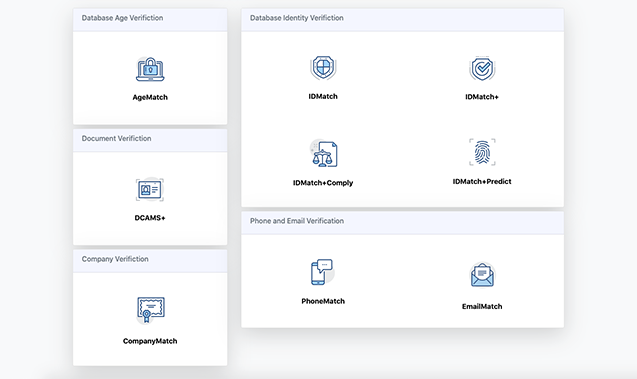Click the AgeMatch padlock laptop icon
Viewport: 637px width, 379px height.
150,69
